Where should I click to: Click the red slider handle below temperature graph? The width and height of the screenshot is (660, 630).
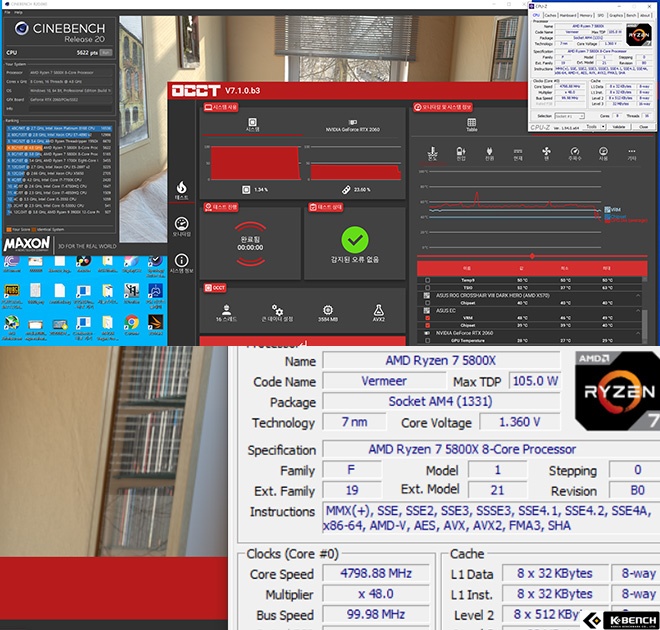(532, 256)
